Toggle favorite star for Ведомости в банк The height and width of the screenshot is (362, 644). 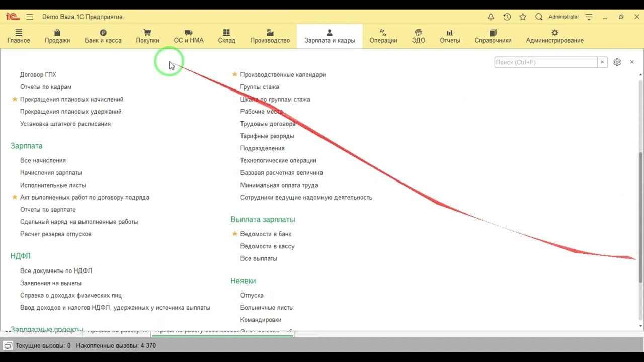[235, 234]
